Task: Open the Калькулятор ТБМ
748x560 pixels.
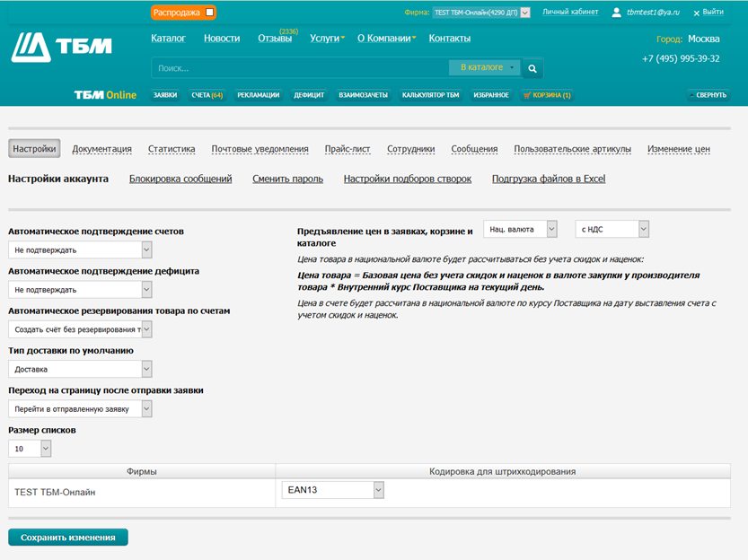Action: pyautogui.click(x=430, y=95)
